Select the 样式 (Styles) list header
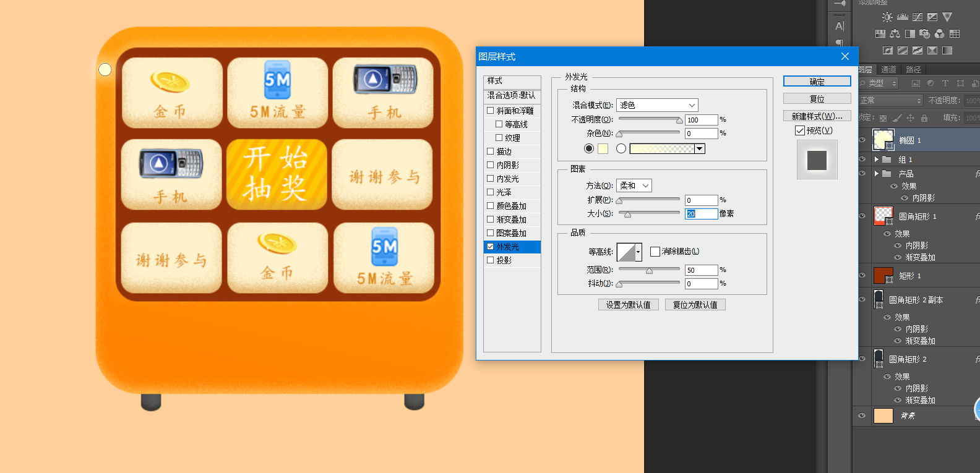Screen dimensions: 980x473 click(x=512, y=81)
